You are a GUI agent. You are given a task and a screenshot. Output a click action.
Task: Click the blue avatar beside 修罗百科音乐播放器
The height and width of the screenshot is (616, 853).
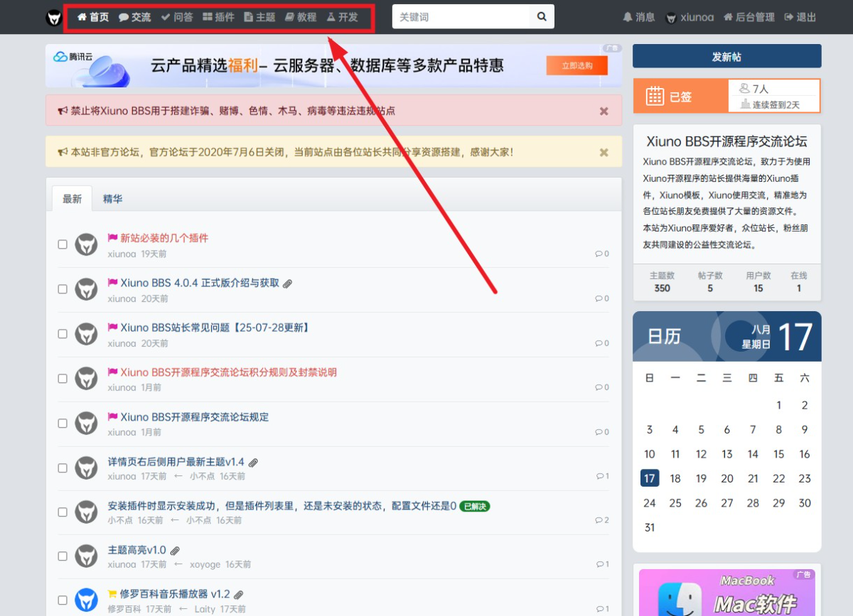click(x=87, y=600)
